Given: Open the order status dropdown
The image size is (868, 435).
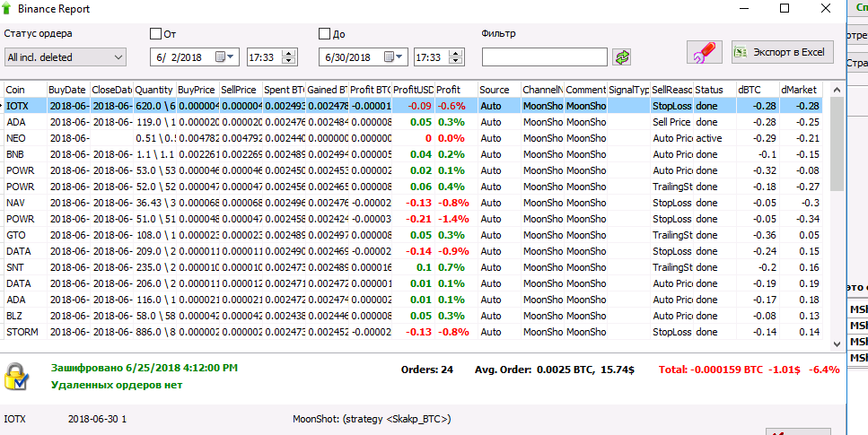Looking at the screenshot, I should [x=65, y=57].
